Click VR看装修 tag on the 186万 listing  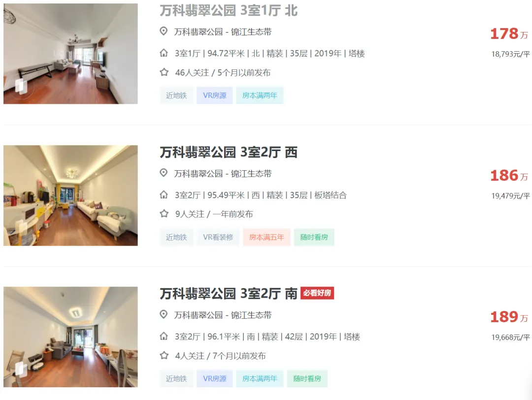coord(218,237)
